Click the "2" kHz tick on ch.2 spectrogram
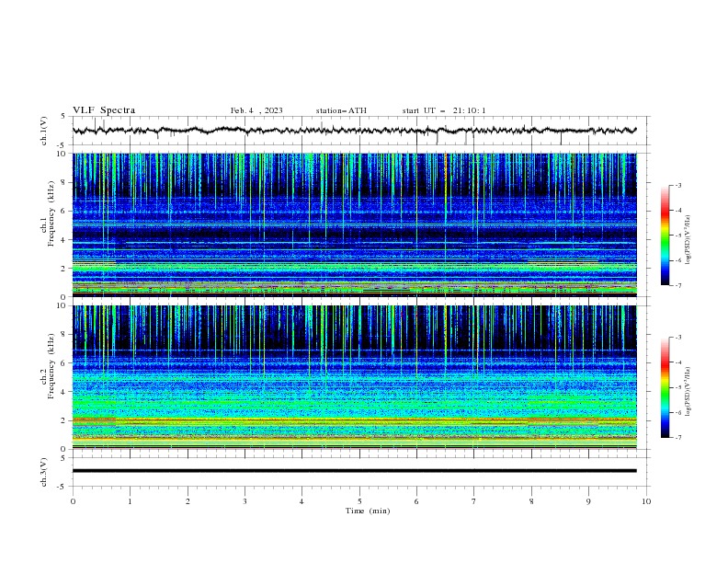This screenshot has height=563, width=728. 64,420
